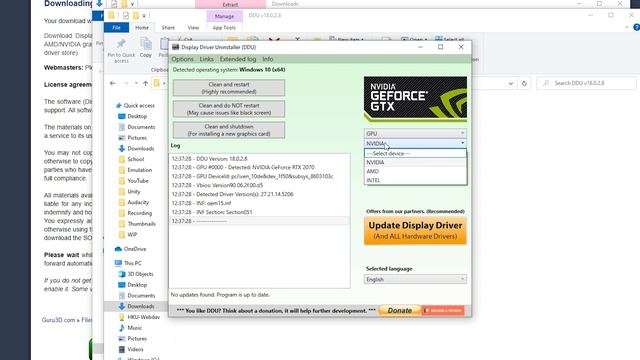Click the Become a Patron button
Screen dimensions: 640x360
[443, 311]
